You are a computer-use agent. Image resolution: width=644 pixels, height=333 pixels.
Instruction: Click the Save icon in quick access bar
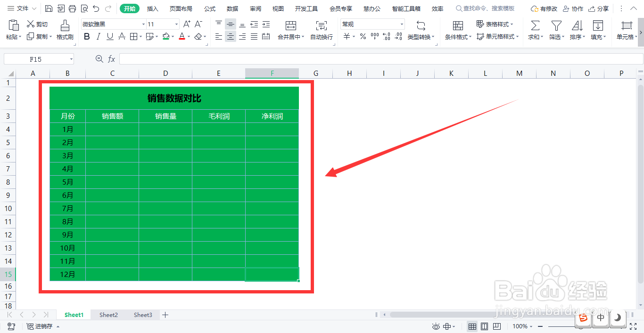click(49, 8)
